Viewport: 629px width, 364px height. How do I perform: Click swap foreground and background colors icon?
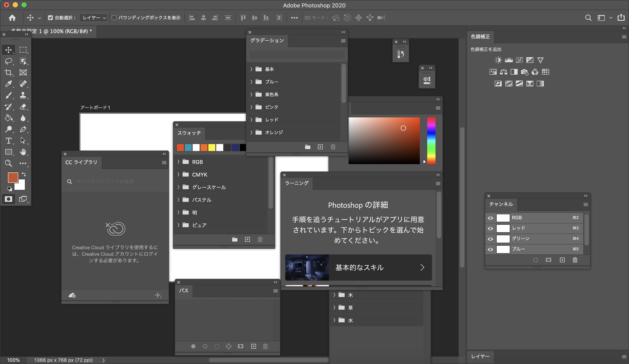[24, 174]
